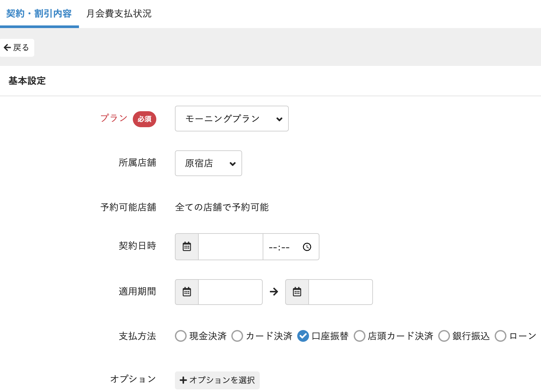The width and height of the screenshot is (541, 392).
Task: Open the 契約・割引内容 tab
Action: [x=39, y=14]
